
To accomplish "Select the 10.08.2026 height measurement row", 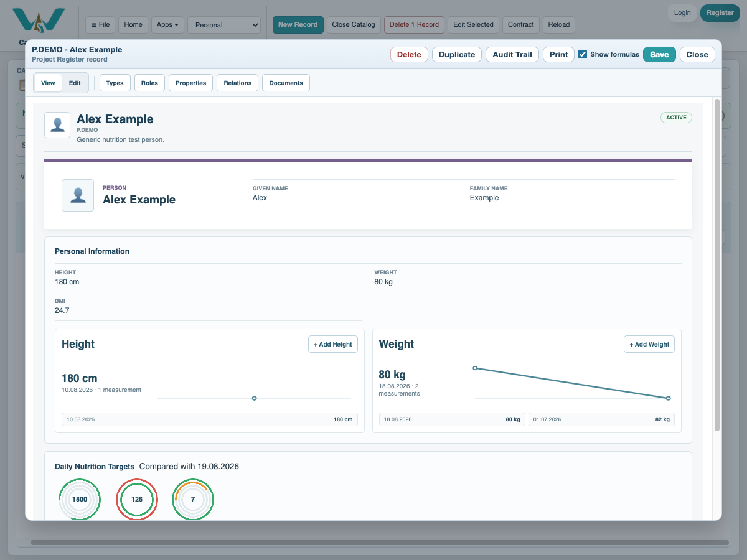I will click(210, 419).
